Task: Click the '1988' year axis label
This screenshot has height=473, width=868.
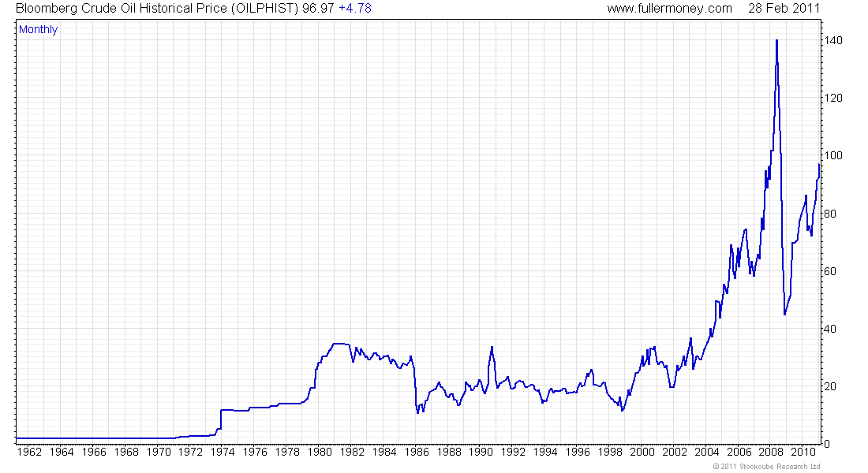Action: (x=448, y=452)
